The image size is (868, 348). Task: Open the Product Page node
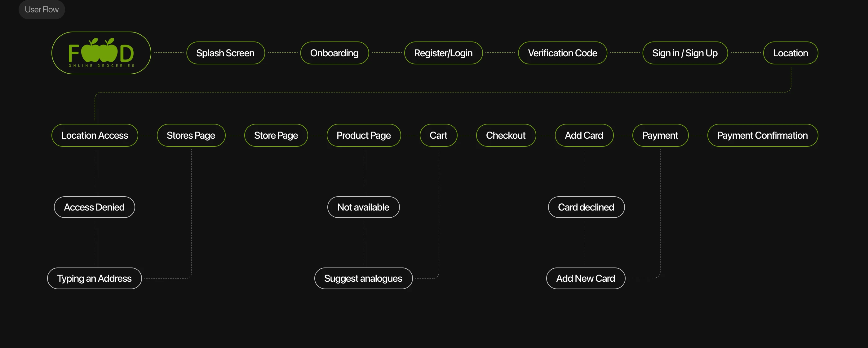click(x=364, y=135)
